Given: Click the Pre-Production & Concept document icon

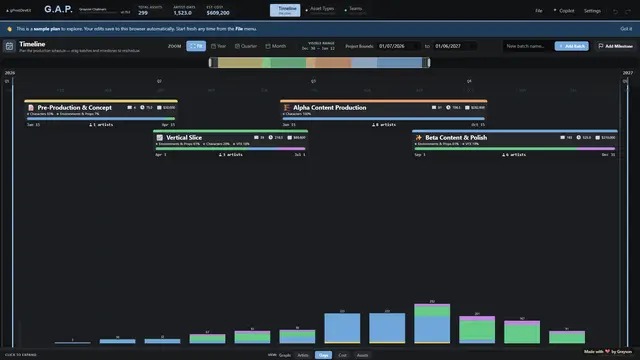Looking at the screenshot, I should point(31,108).
